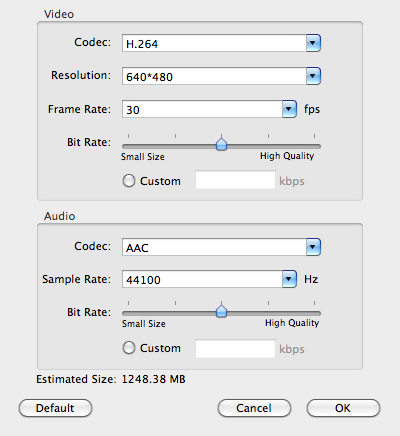Click the Video section heading
The height and width of the screenshot is (436, 400).
[59, 14]
